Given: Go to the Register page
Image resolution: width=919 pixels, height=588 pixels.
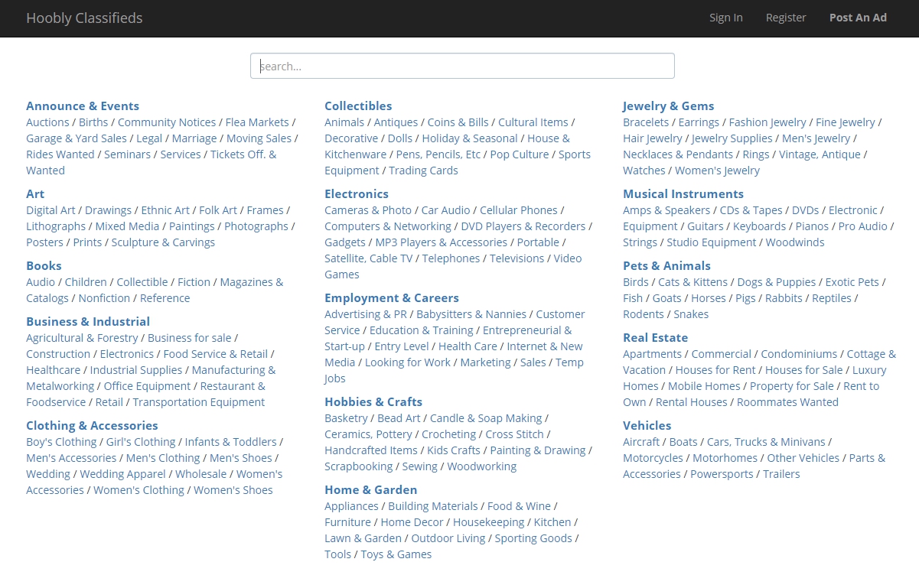Looking at the screenshot, I should tap(786, 18).
